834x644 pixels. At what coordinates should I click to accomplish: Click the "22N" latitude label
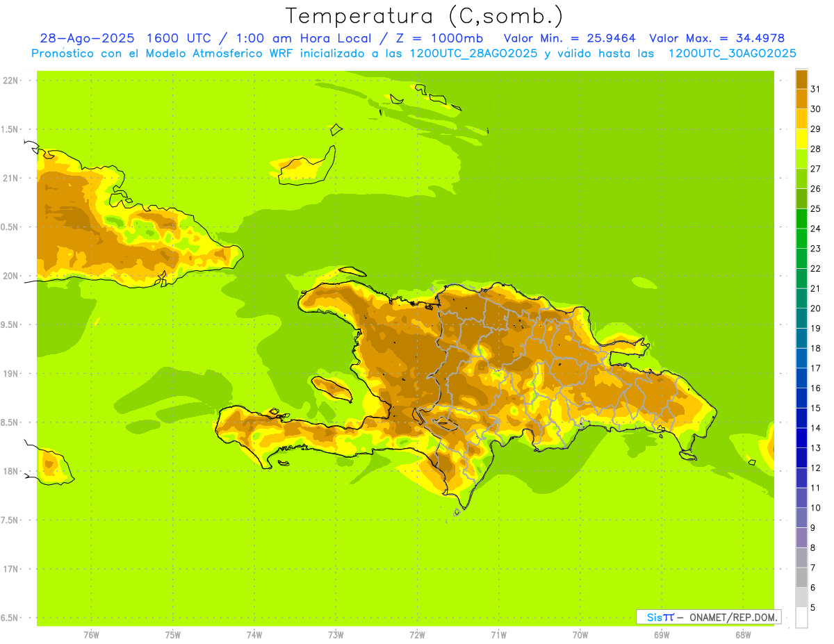[10, 80]
